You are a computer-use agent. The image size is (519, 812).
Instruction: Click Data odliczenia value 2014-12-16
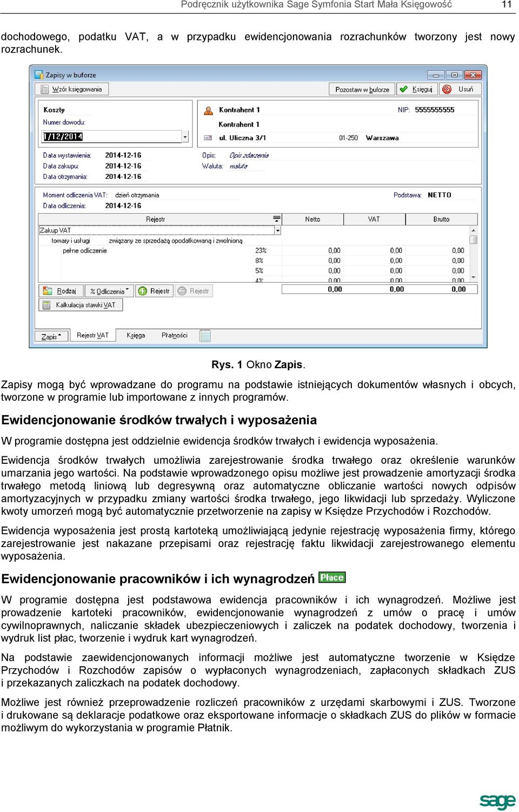[123, 205]
